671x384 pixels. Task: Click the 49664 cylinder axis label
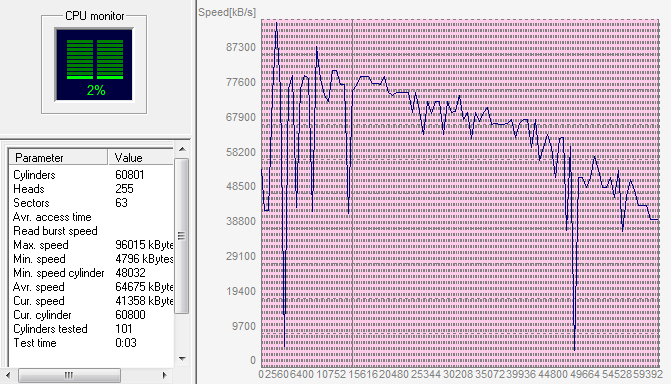click(585, 374)
